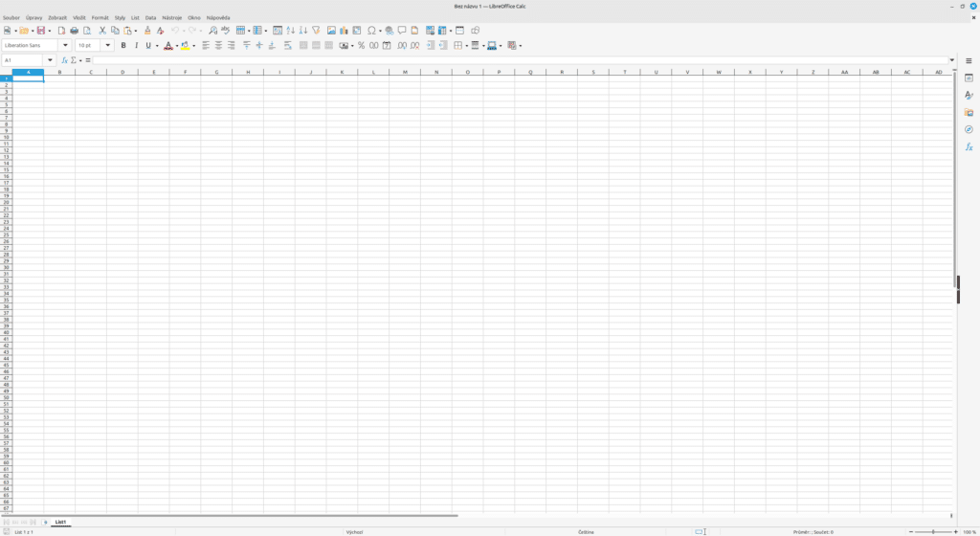Viewport: 980px width, 536px height.
Task: Expand the Name Box dropdown arrow
Action: tap(51, 60)
